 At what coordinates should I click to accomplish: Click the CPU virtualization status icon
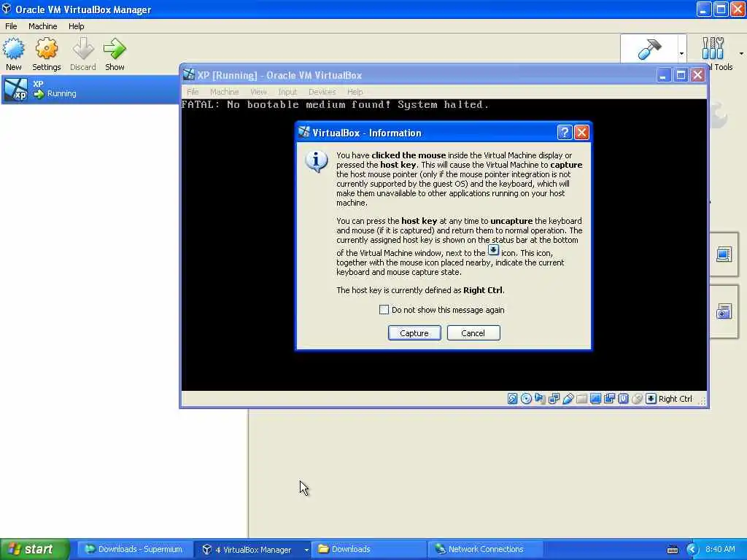pos(623,399)
